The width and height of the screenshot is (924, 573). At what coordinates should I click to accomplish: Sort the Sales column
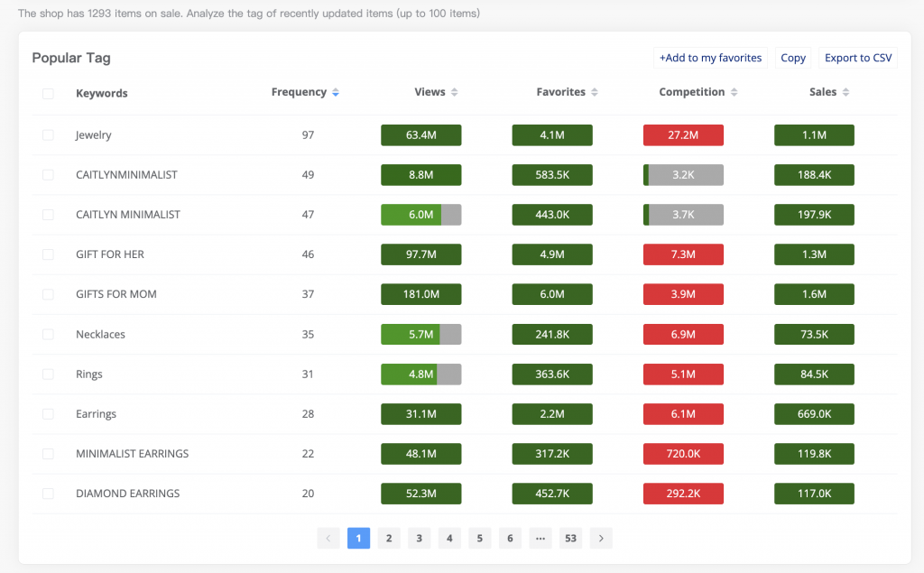pos(845,93)
